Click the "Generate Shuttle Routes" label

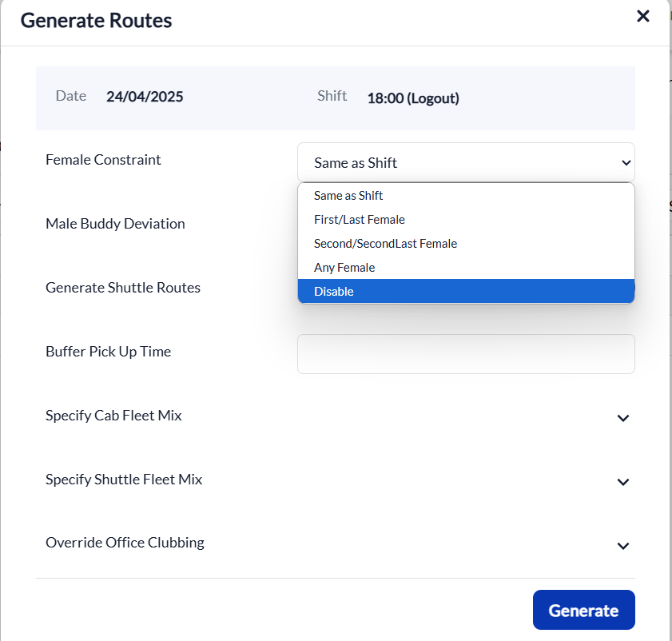(x=123, y=288)
